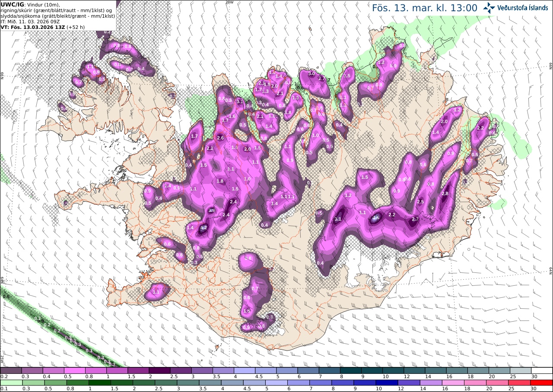Click the darkest purple swatch in the snow legend

(159, 370)
